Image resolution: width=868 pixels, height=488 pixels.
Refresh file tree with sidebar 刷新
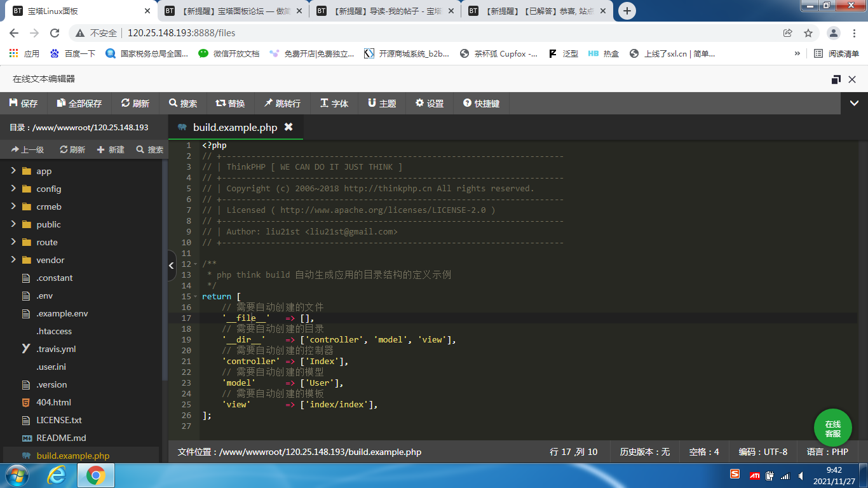[x=72, y=149]
